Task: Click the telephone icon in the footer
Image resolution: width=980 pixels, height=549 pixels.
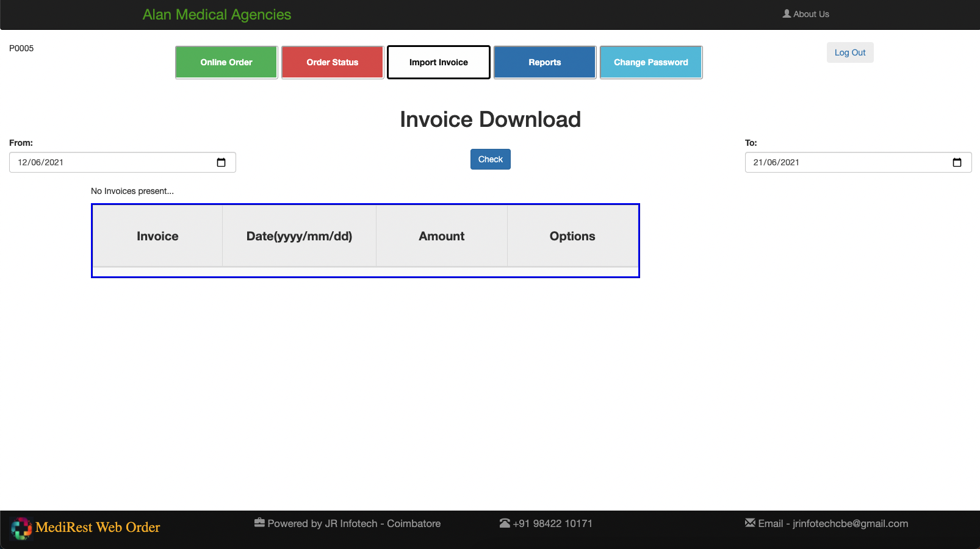Action: [x=505, y=523]
